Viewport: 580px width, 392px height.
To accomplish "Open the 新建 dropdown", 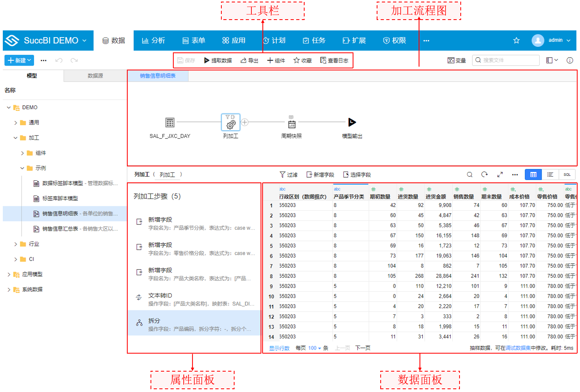I will (x=19, y=60).
